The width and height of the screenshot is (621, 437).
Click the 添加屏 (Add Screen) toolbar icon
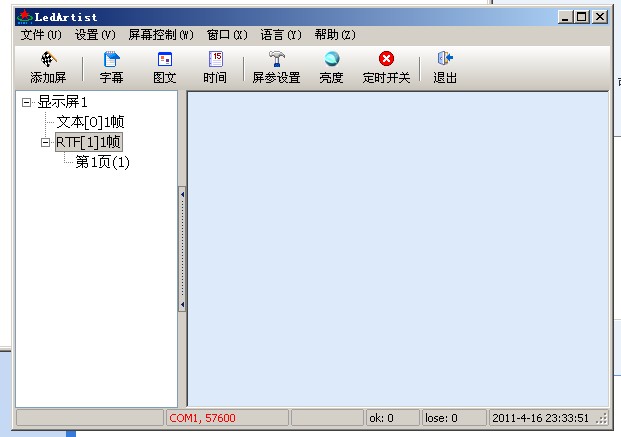[x=48, y=60]
